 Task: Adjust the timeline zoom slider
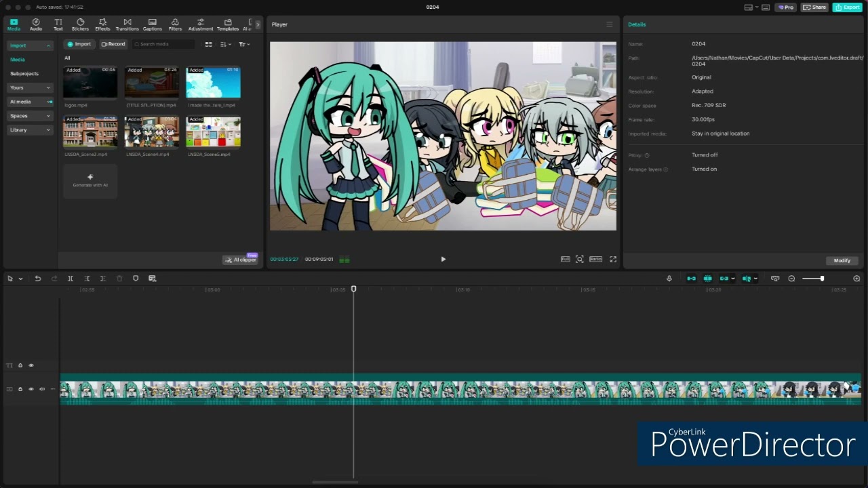pyautogui.click(x=813, y=279)
